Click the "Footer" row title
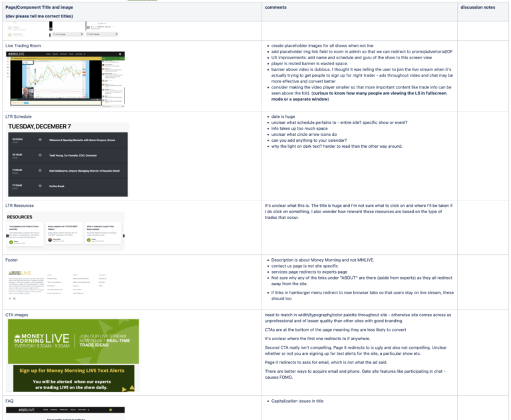Viewport: 511px width, 420px height. pos(12,260)
